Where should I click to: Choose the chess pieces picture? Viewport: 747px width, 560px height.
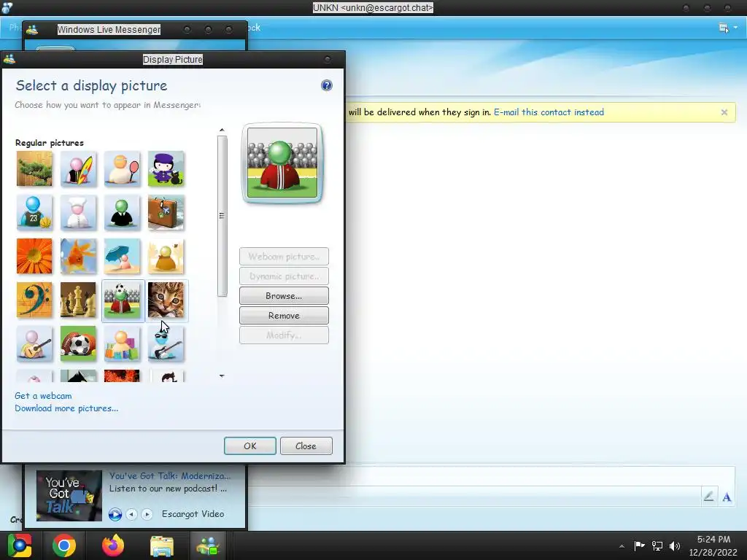[x=78, y=300]
